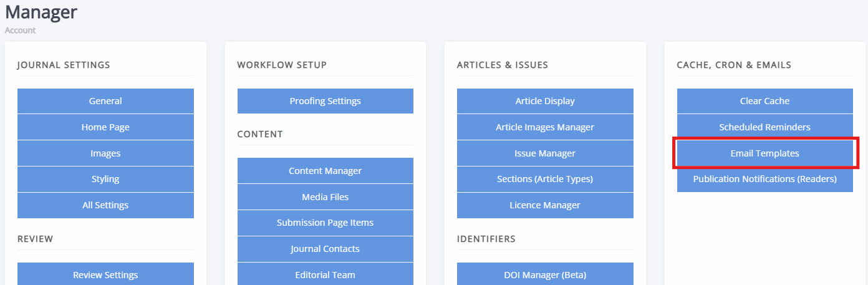Screen dimensions: 868x285
Task: Open the Images settings
Action: (105, 153)
